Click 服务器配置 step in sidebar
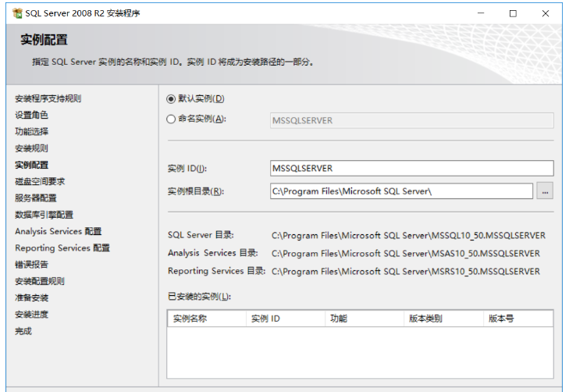This screenshot has height=392, width=569. click(x=36, y=198)
